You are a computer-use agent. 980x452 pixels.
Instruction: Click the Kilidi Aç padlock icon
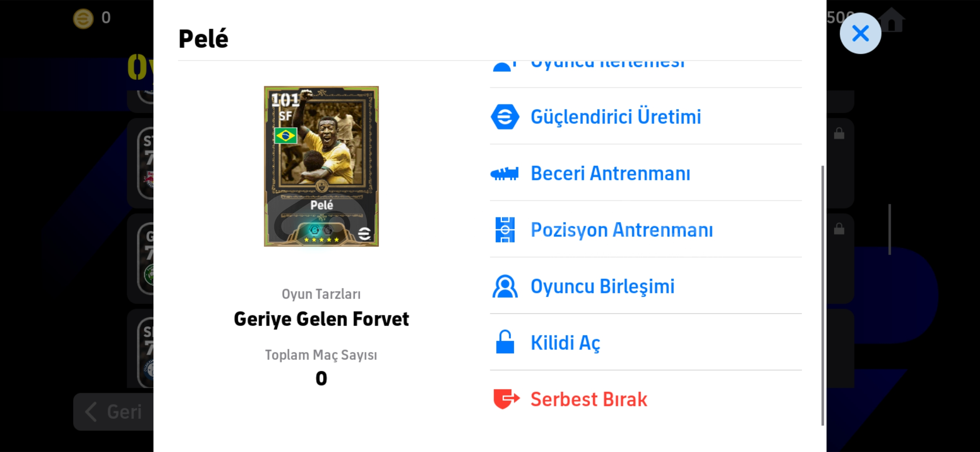point(505,342)
